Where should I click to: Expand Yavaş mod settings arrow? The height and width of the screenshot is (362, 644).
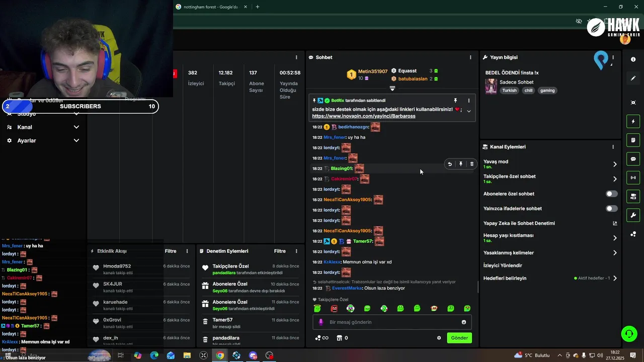click(615, 164)
